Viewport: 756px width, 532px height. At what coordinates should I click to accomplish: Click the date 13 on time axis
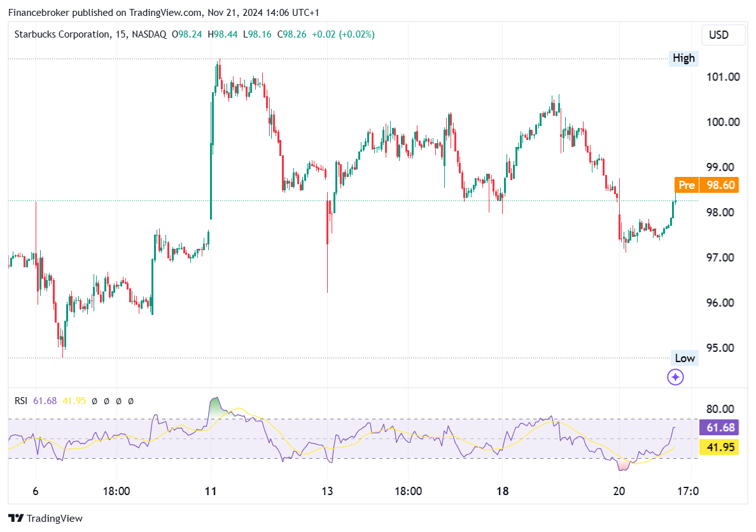coord(327,491)
